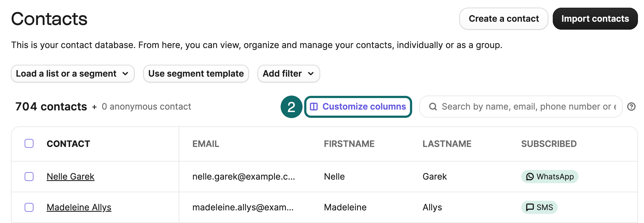This screenshot has width=644, height=223.
Task: Open the Add filter dropdown
Action: coord(289,74)
